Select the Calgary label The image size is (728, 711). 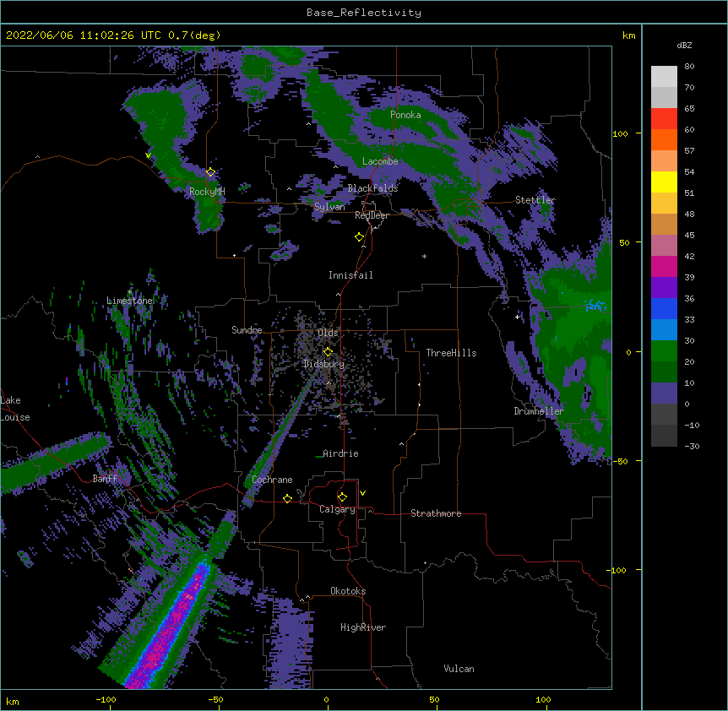pos(337,509)
